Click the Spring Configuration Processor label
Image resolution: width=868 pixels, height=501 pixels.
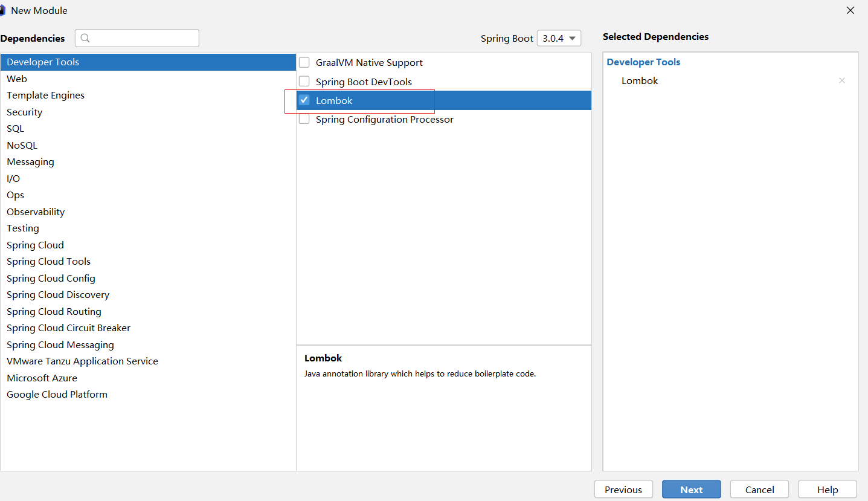385,119
